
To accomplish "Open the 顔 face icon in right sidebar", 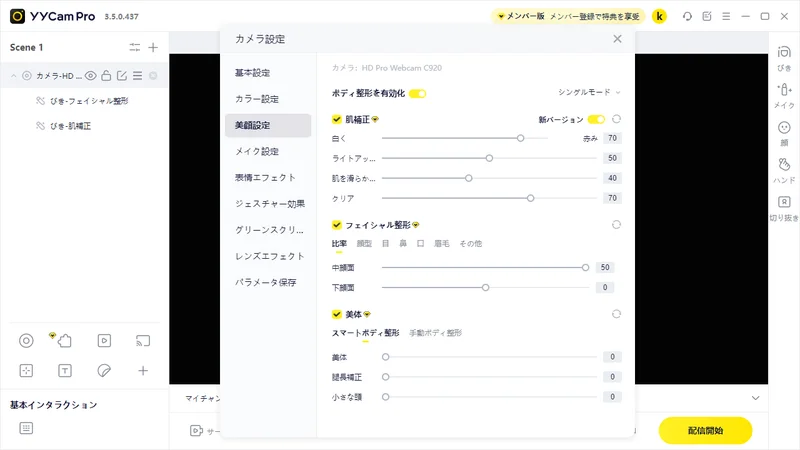I will click(x=784, y=133).
